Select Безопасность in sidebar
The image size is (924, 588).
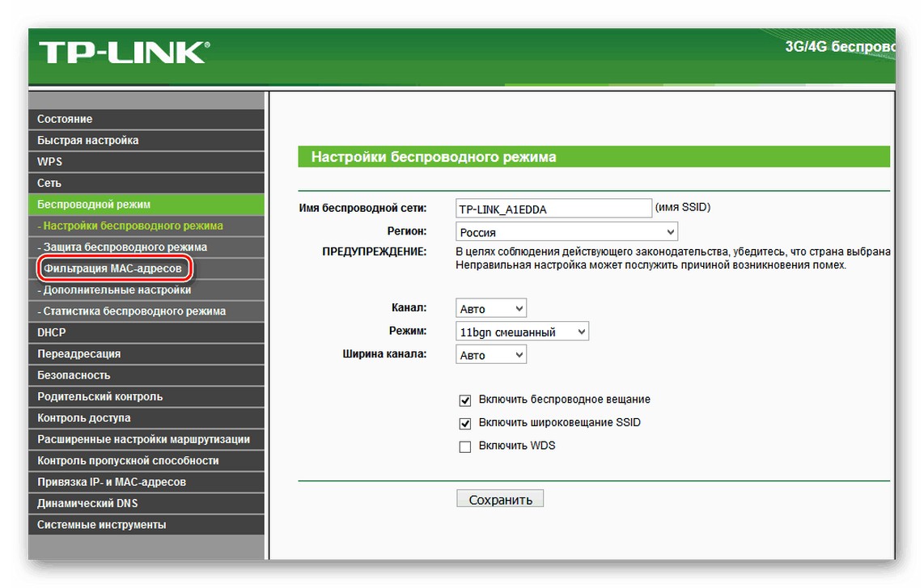click(x=146, y=375)
